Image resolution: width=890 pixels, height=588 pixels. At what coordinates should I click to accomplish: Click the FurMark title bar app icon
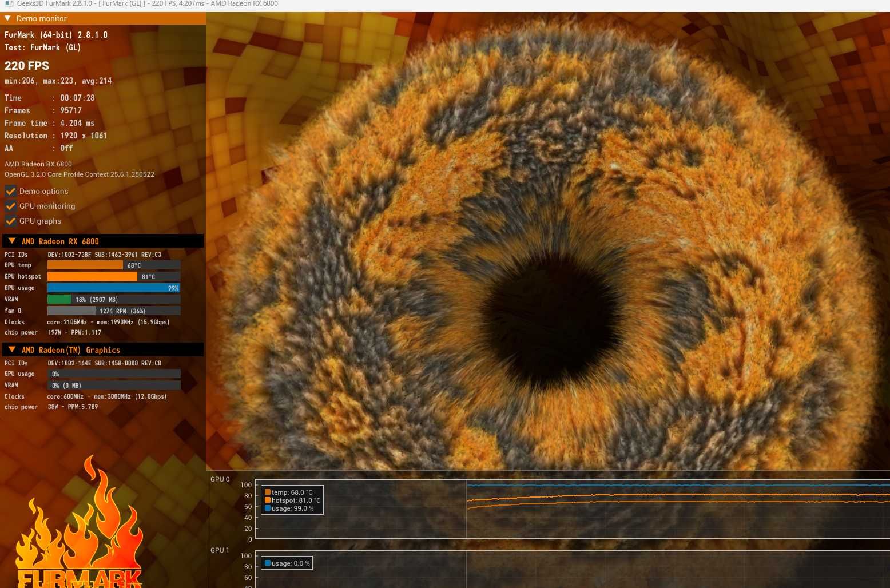(8, 3)
